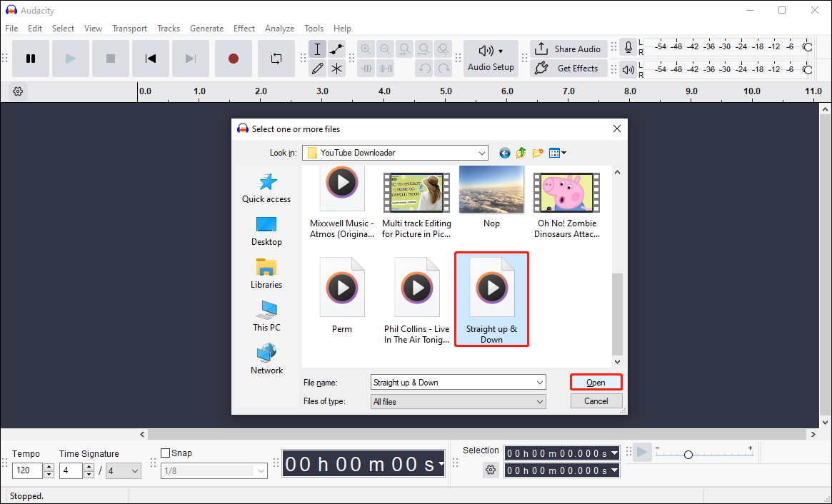Click the Undo arrow icon
This screenshot has height=504, width=832.
424,69
